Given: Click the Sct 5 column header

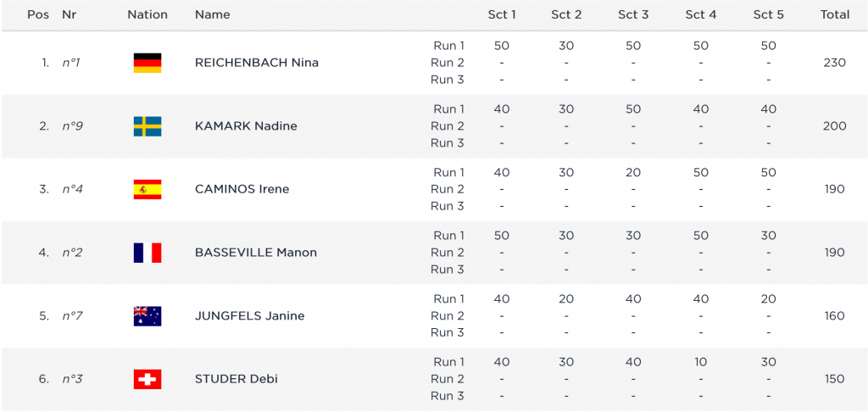Looking at the screenshot, I should point(768,14).
